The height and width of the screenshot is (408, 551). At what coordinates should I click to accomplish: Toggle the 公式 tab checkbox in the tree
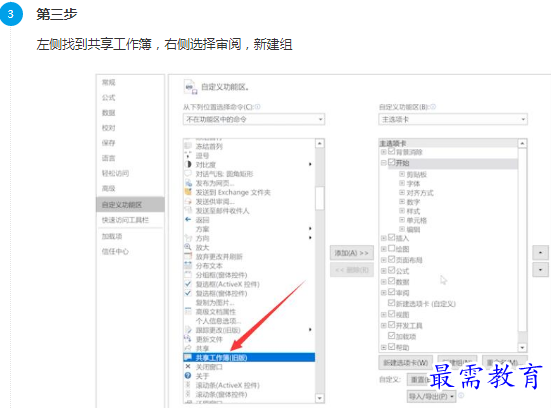[391, 270]
